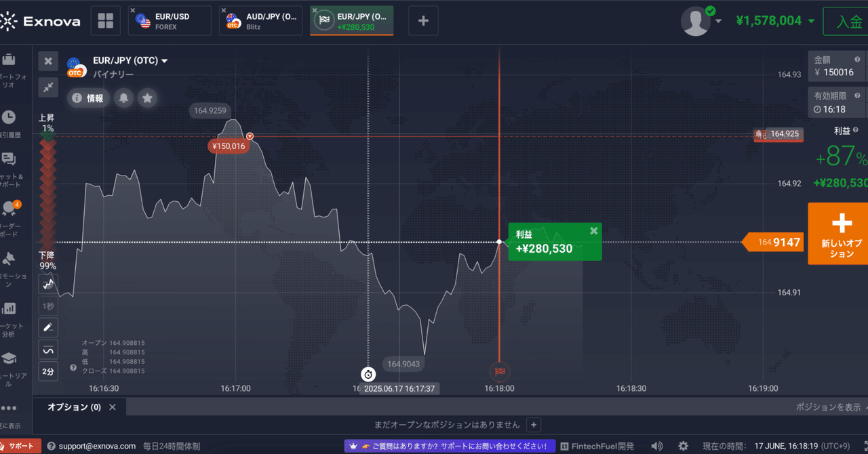Open the 2分 timeframe selector
The image size is (868, 454).
pyautogui.click(x=48, y=371)
